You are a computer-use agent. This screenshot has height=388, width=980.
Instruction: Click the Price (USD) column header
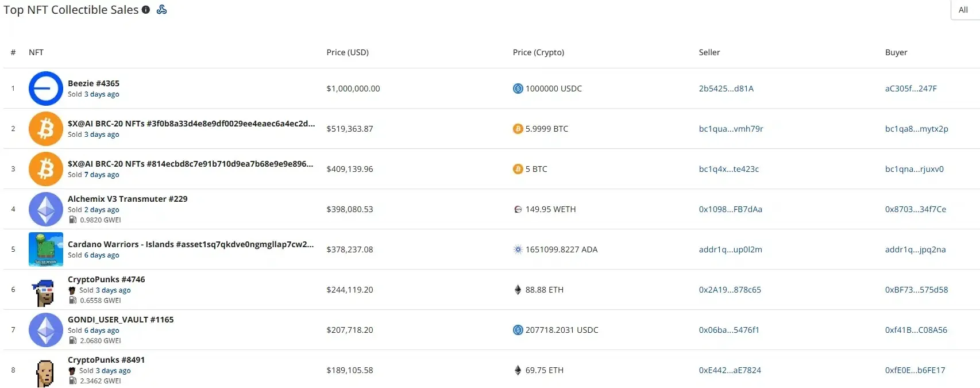click(348, 52)
